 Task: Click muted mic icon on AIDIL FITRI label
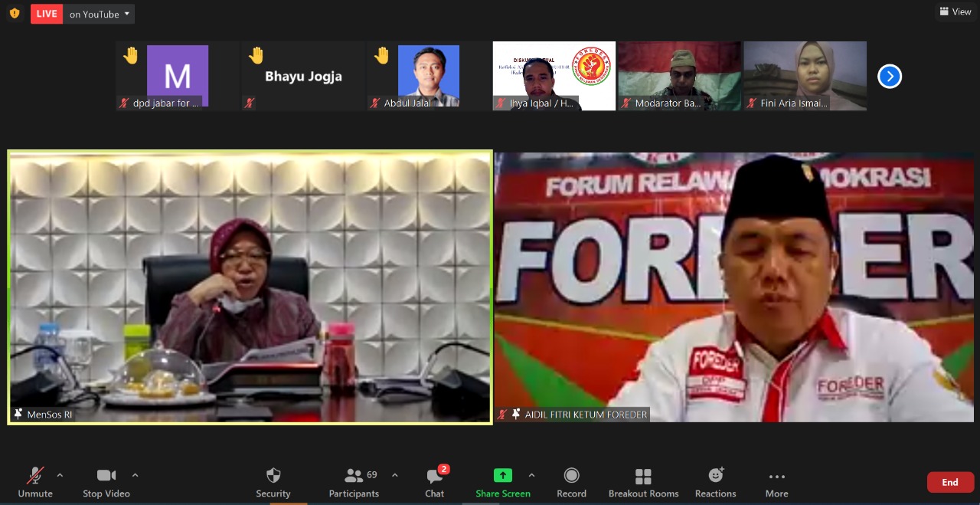(x=502, y=415)
